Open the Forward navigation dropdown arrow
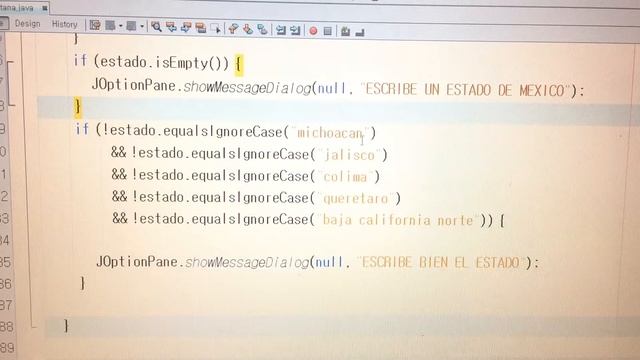The image size is (640, 360). pyautogui.click(x=142, y=27)
